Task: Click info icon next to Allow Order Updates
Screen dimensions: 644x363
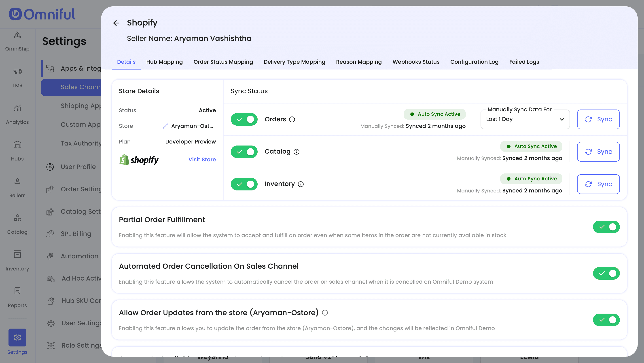Action: tap(325, 312)
